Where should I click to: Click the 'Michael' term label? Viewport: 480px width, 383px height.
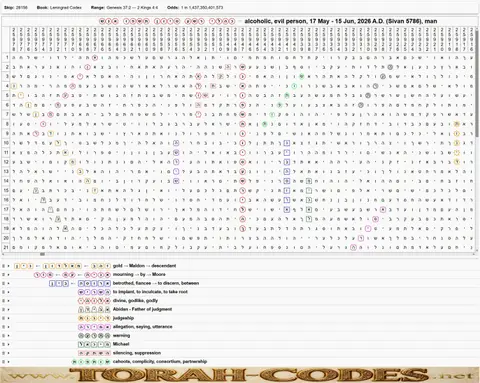pos(121,344)
